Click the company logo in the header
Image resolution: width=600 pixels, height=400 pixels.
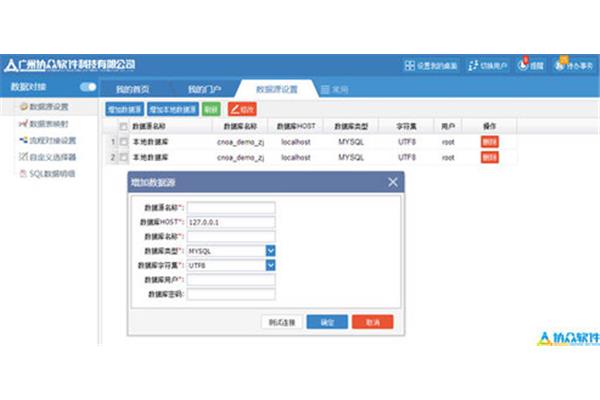pyautogui.click(x=70, y=65)
